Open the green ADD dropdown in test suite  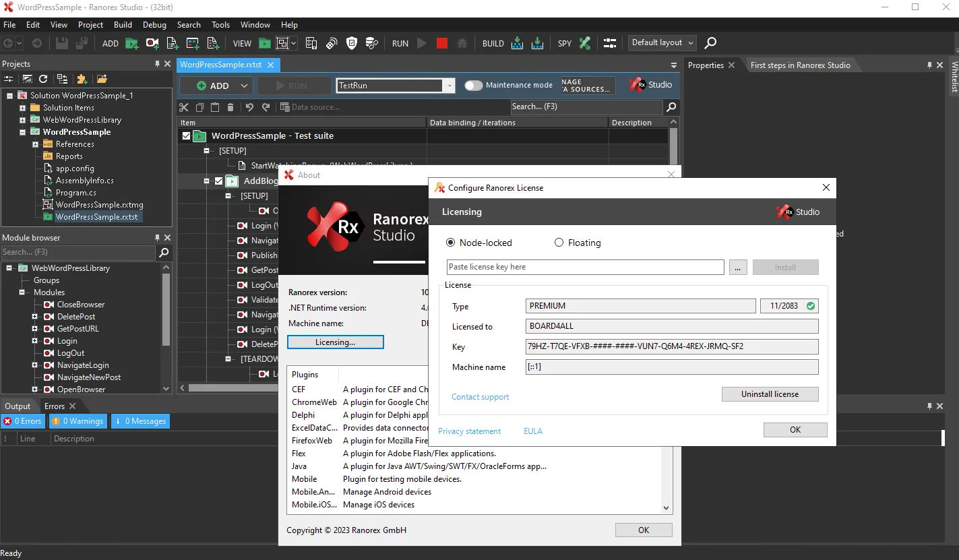point(245,86)
